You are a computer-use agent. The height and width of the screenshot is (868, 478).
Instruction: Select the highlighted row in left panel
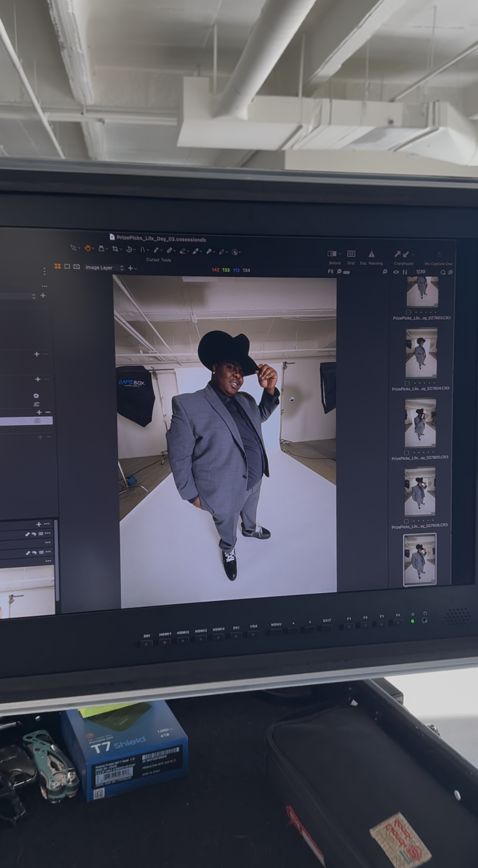coord(26,421)
